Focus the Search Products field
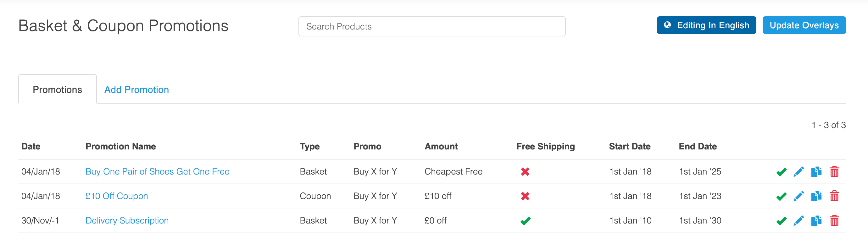The image size is (868, 248). coord(431,26)
